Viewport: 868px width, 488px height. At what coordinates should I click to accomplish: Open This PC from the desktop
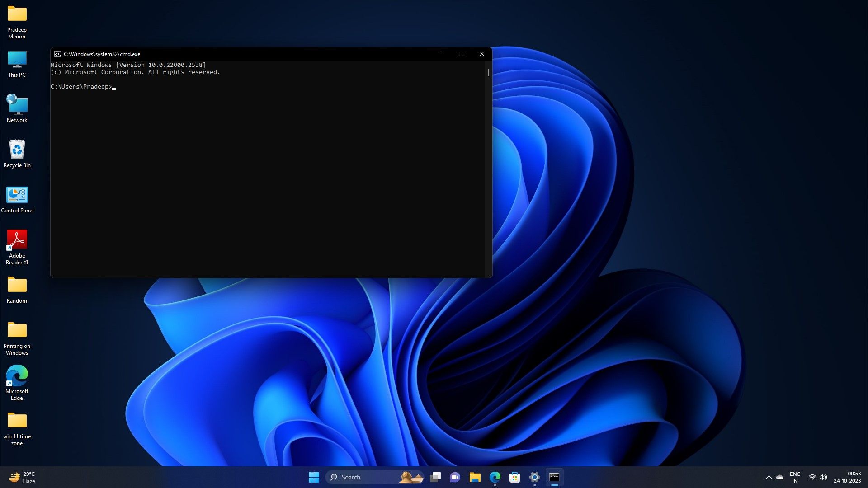click(17, 60)
